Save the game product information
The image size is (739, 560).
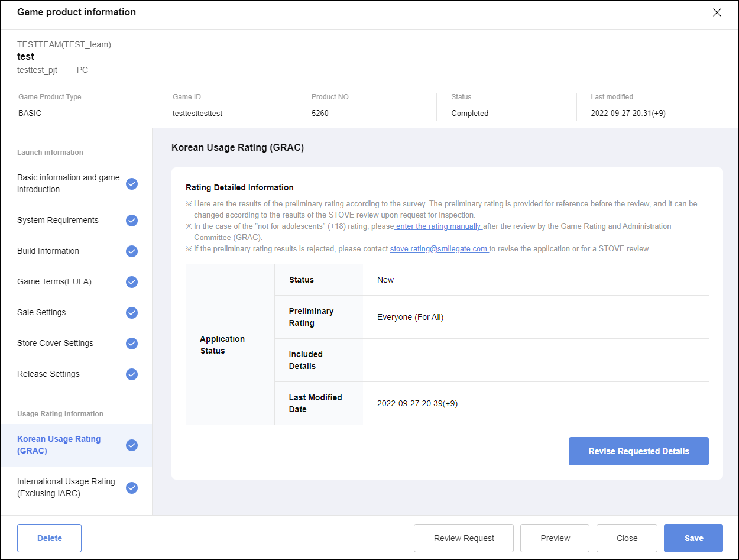point(693,538)
